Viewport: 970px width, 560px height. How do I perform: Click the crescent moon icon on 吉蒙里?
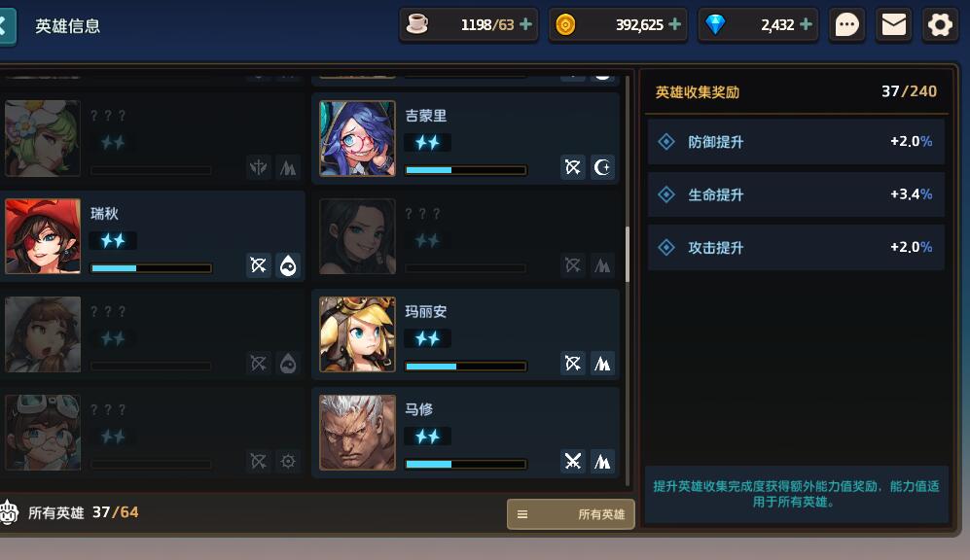pos(602,167)
